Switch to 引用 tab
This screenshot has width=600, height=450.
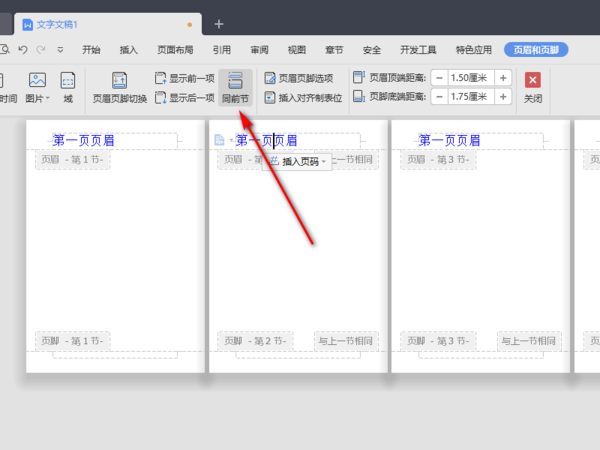222,50
